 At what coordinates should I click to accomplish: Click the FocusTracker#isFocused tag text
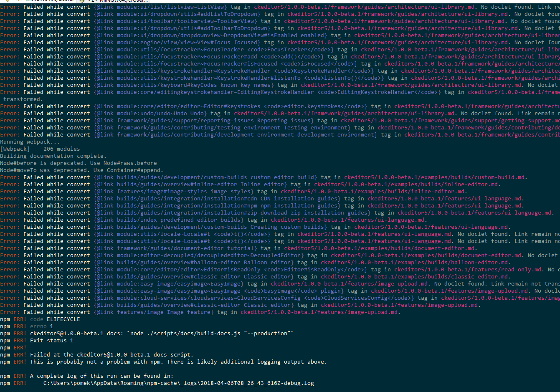click(226, 64)
